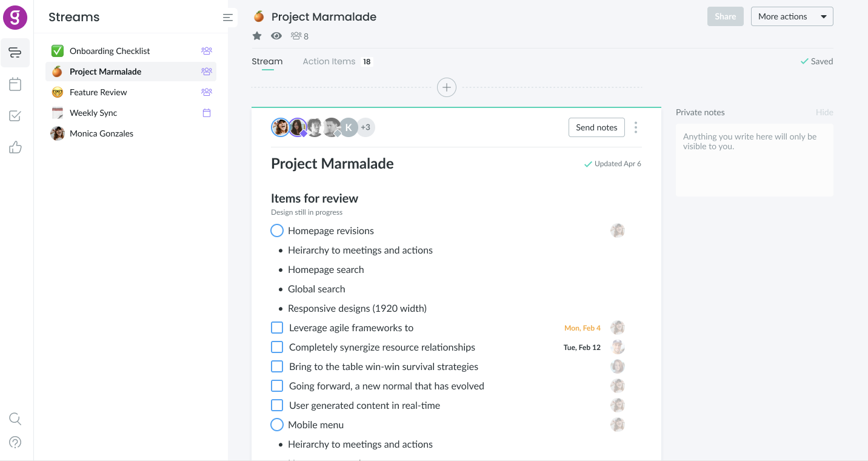Open the search magnifier icon
Image resolution: width=868 pixels, height=461 pixels.
click(x=16, y=419)
